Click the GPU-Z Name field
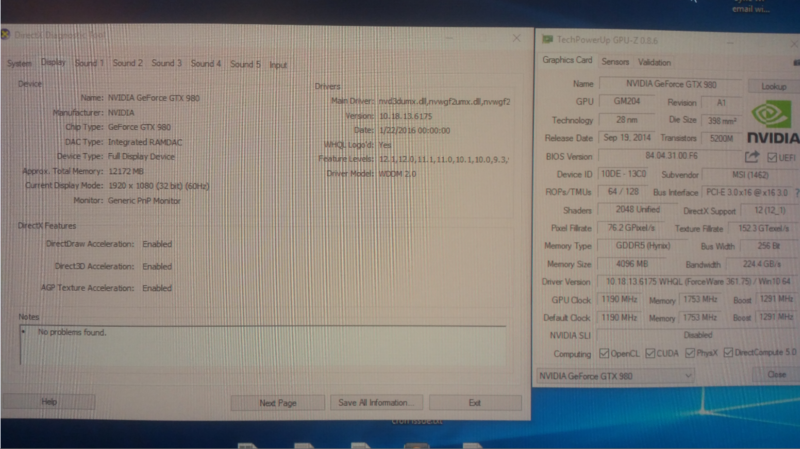The height and width of the screenshot is (449, 800). (671, 84)
